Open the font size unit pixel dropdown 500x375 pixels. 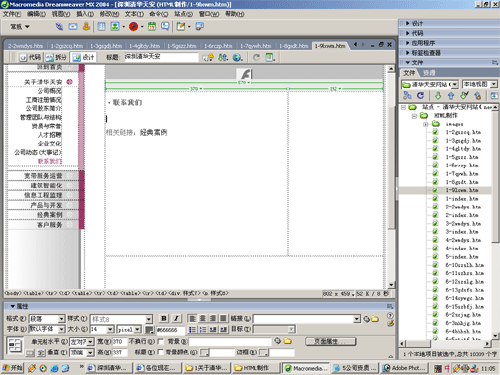pos(138,330)
